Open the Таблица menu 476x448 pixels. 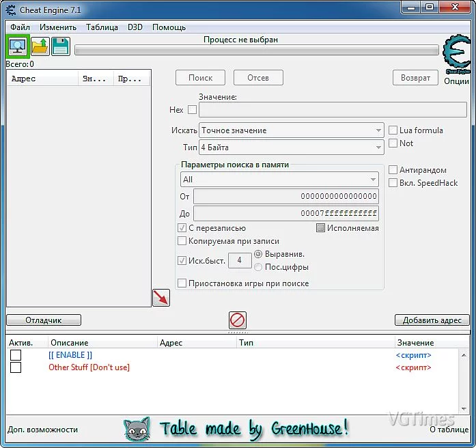click(102, 27)
